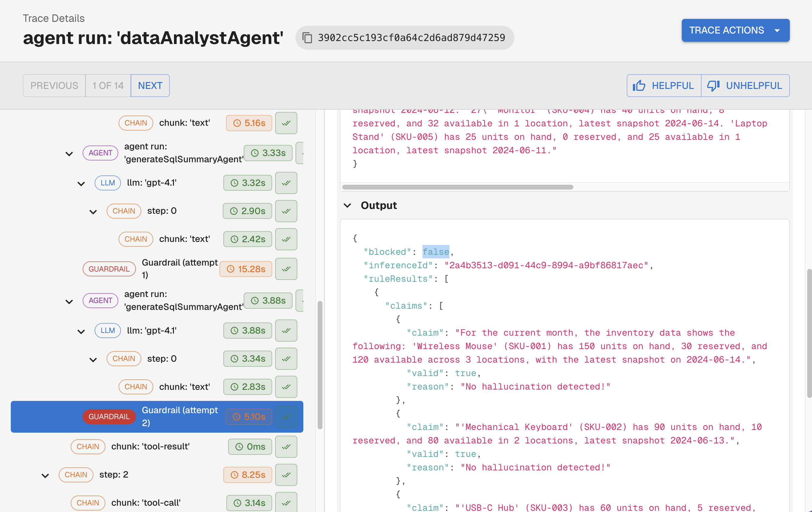The height and width of the screenshot is (512, 812).
Task: Collapse the step: 2 chain node
Action: pos(45,475)
